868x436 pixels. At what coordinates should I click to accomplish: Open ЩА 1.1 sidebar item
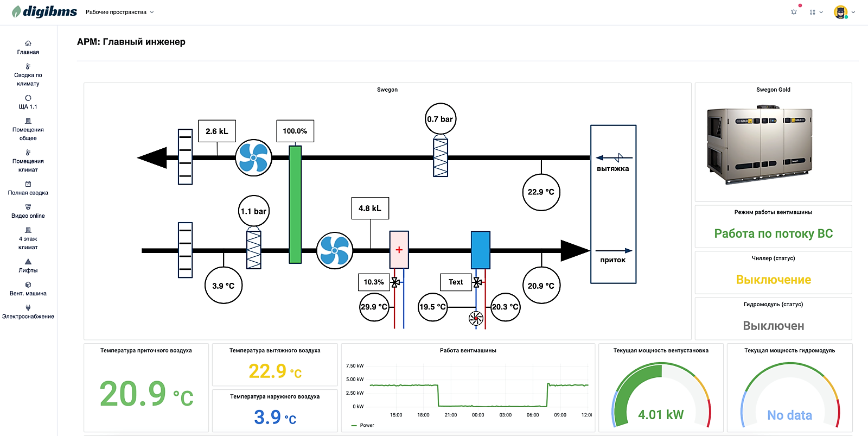pyautogui.click(x=28, y=102)
